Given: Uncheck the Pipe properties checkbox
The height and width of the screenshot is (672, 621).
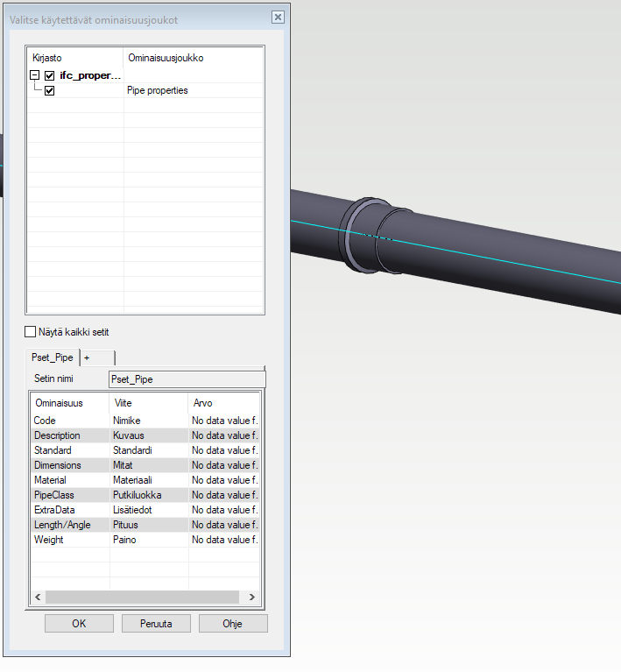Looking at the screenshot, I should [49, 90].
